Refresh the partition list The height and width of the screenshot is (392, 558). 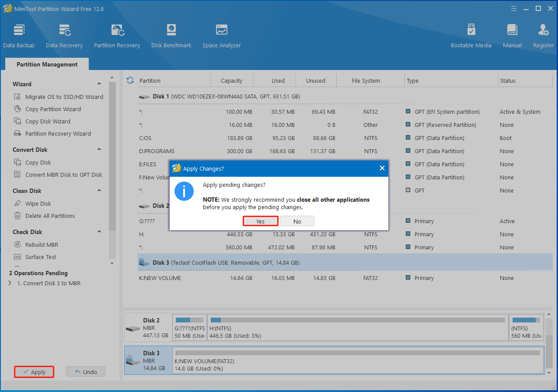click(x=130, y=80)
